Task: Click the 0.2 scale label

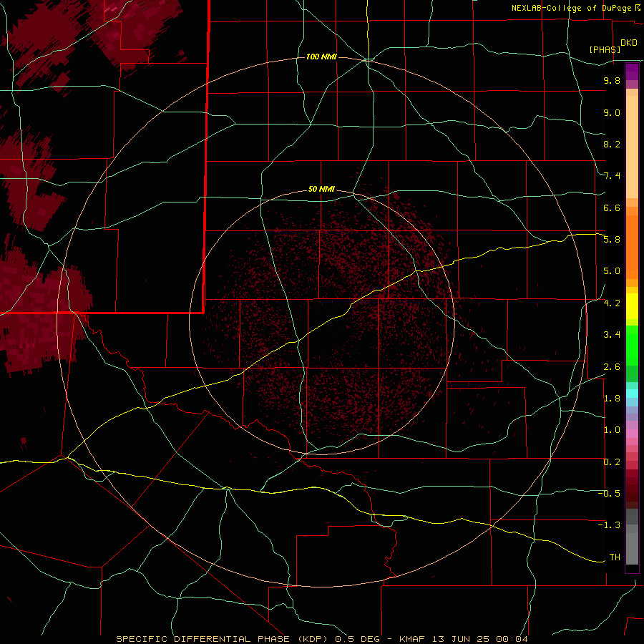Action: [612, 462]
